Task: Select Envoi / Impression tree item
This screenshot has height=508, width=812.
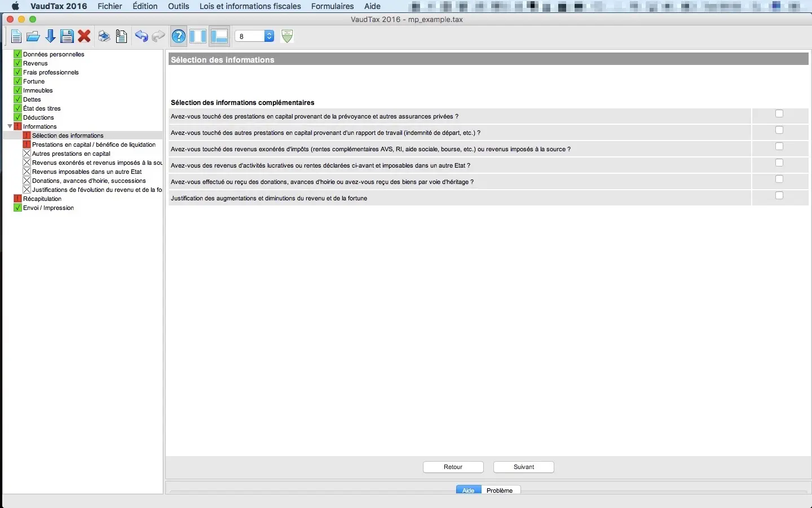Action: click(x=48, y=208)
